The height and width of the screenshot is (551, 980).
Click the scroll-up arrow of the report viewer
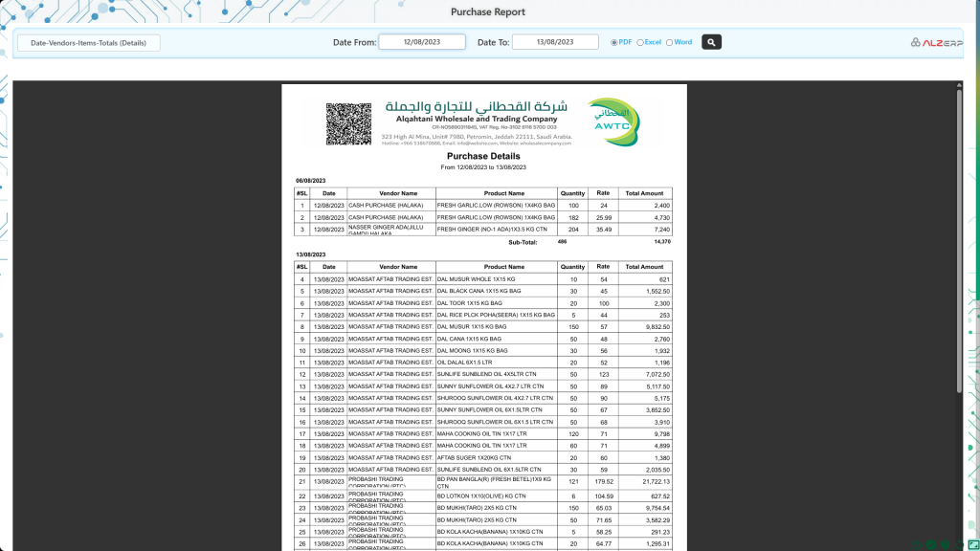coord(959,85)
